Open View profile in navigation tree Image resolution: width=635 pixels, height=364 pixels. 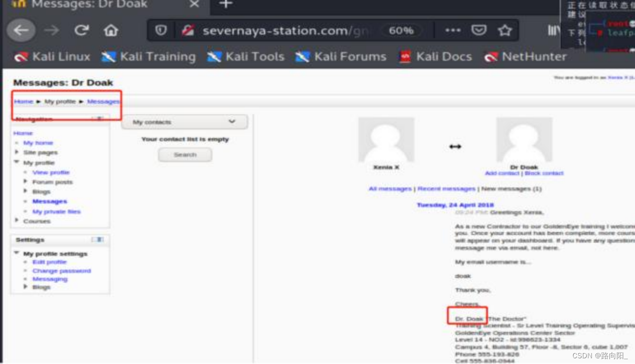coord(51,172)
